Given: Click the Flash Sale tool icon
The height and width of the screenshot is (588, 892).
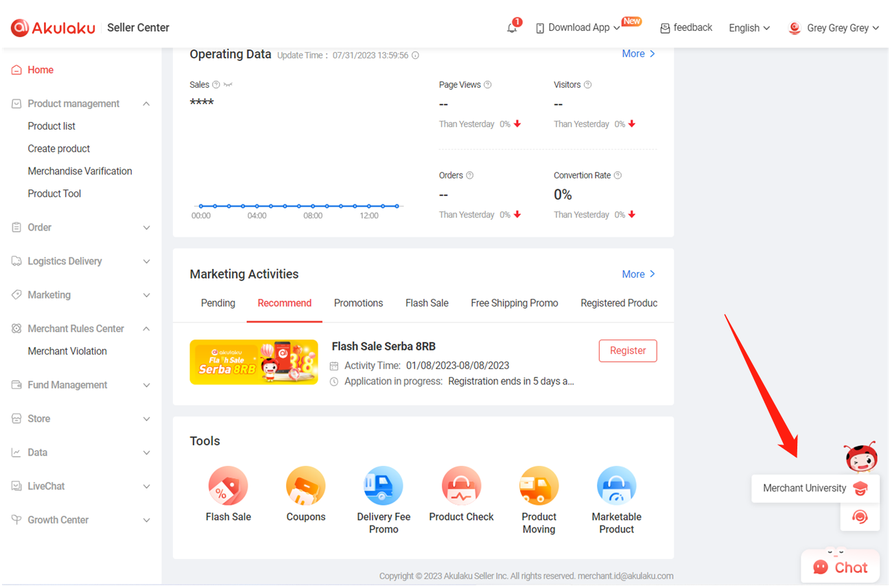Looking at the screenshot, I should tap(228, 486).
